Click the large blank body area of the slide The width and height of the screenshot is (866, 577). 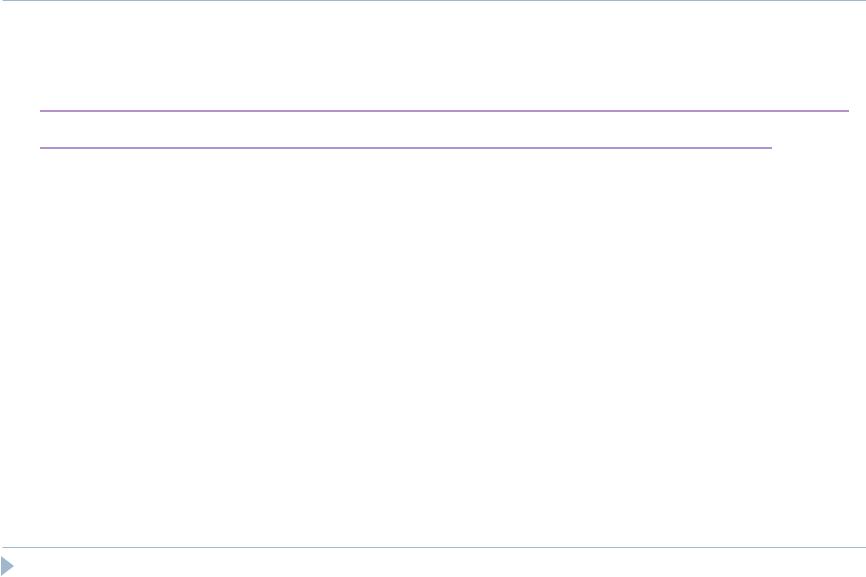pyautogui.click(x=433, y=348)
